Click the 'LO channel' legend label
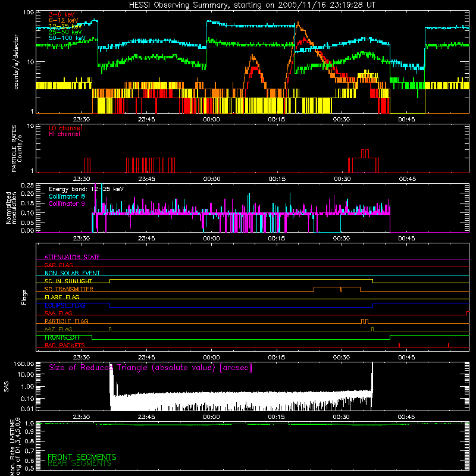Image resolution: width=476 pixels, height=476 pixels. (65, 128)
